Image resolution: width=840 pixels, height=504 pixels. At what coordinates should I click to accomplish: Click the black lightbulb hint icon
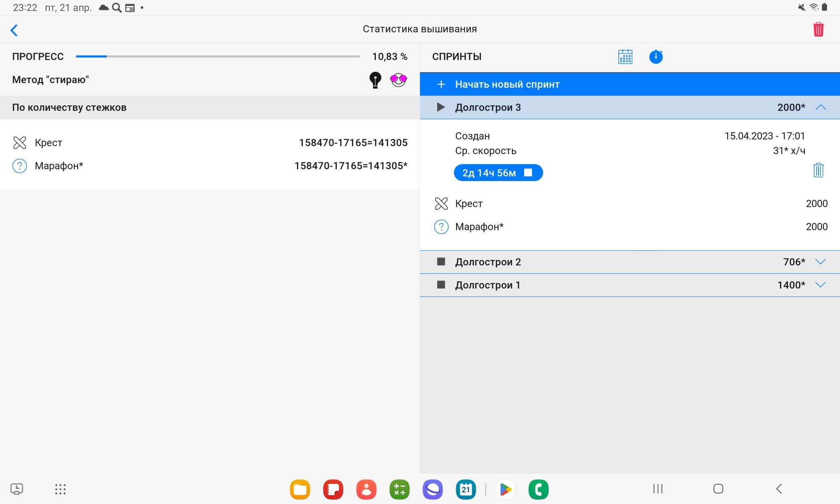pyautogui.click(x=375, y=80)
